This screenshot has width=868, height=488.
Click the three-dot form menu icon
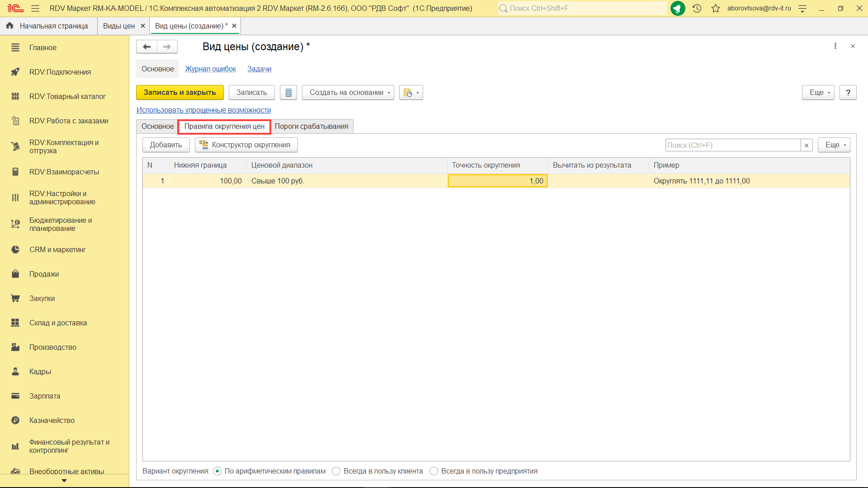pyautogui.click(x=835, y=46)
